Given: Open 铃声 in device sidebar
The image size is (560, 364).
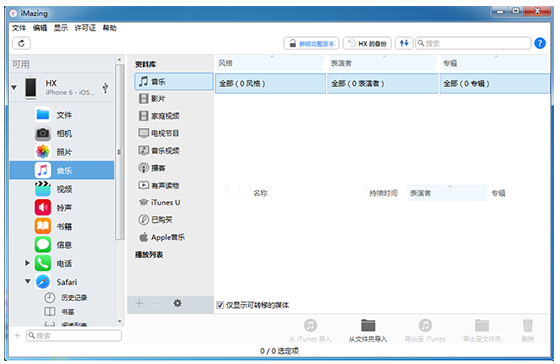Looking at the screenshot, I should point(62,208).
